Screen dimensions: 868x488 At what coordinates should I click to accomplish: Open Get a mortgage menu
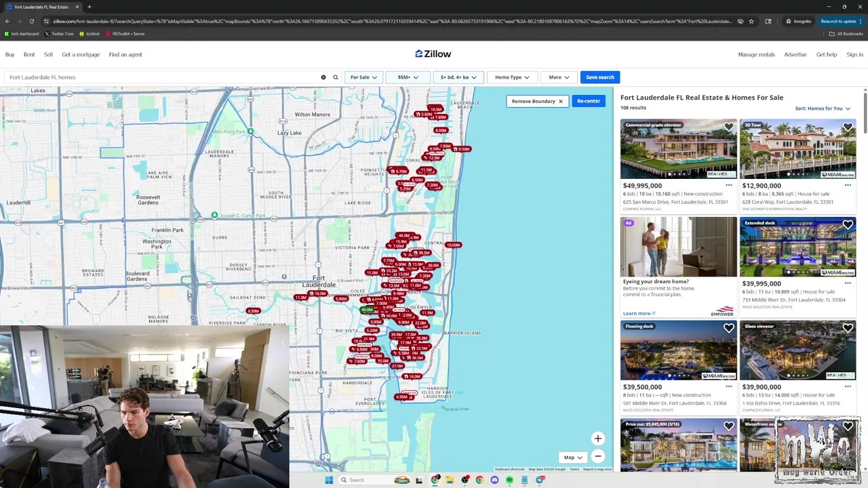coord(81,54)
